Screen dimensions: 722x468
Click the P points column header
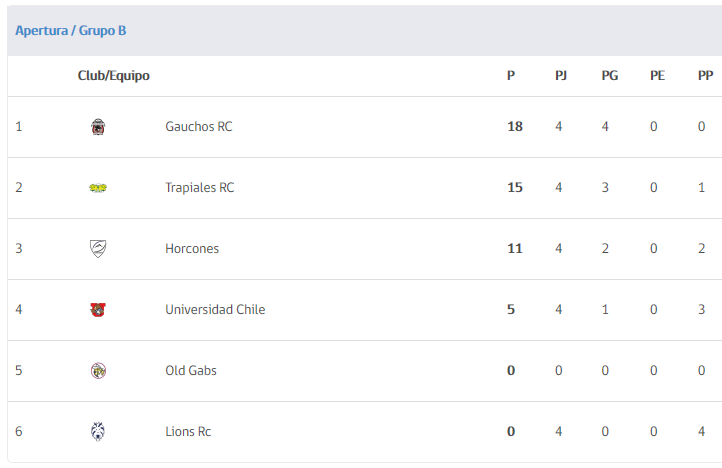tap(511, 76)
